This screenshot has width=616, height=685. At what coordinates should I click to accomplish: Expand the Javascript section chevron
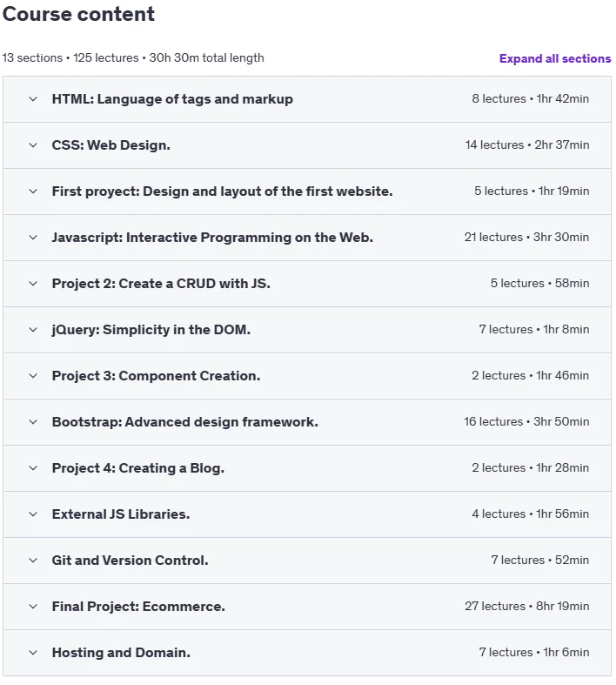pos(33,238)
